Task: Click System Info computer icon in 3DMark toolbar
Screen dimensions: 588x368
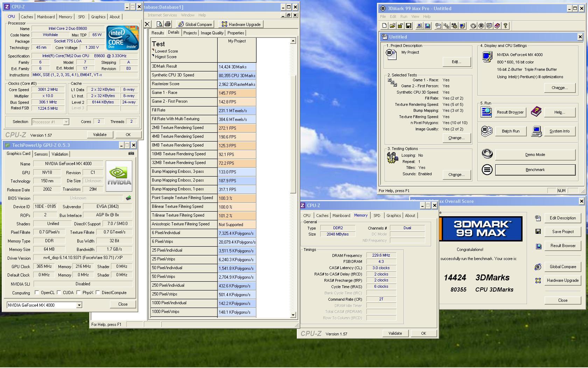Action: point(419,26)
